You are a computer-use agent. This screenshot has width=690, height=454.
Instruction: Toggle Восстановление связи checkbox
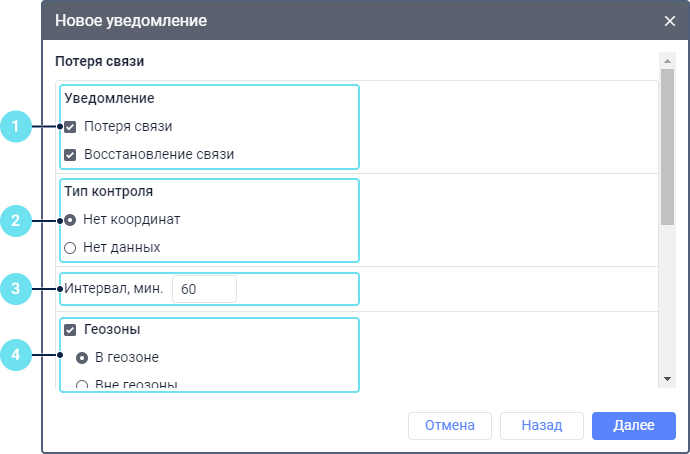click(70, 155)
